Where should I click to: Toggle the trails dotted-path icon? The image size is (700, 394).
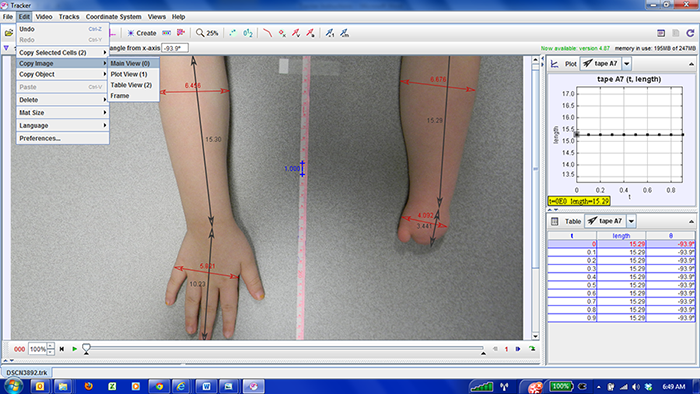(233, 33)
